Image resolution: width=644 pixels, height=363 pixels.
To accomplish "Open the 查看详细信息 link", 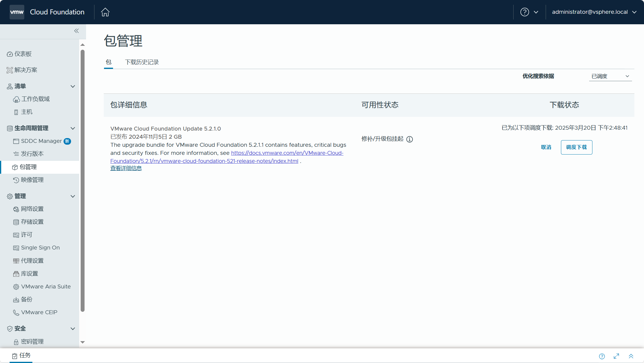I will click(x=126, y=168).
